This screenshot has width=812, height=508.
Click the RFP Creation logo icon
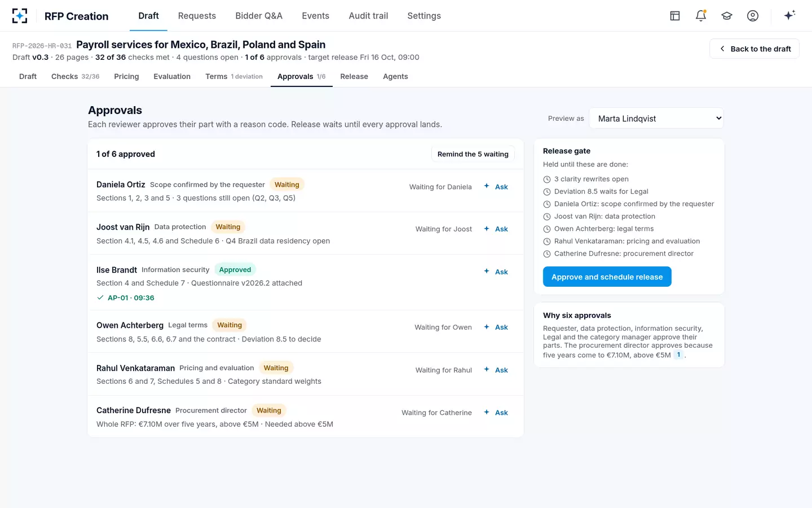tap(20, 16)
